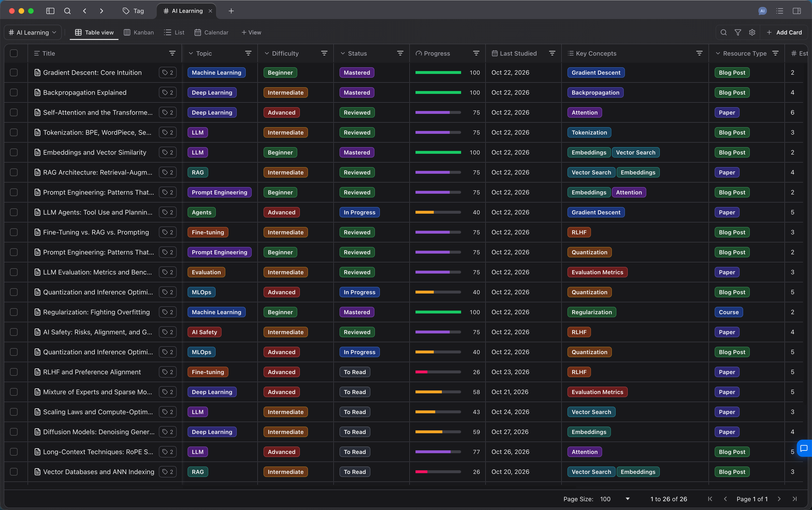
Task: Go forward with the right arrow
Action: [101, 11]
